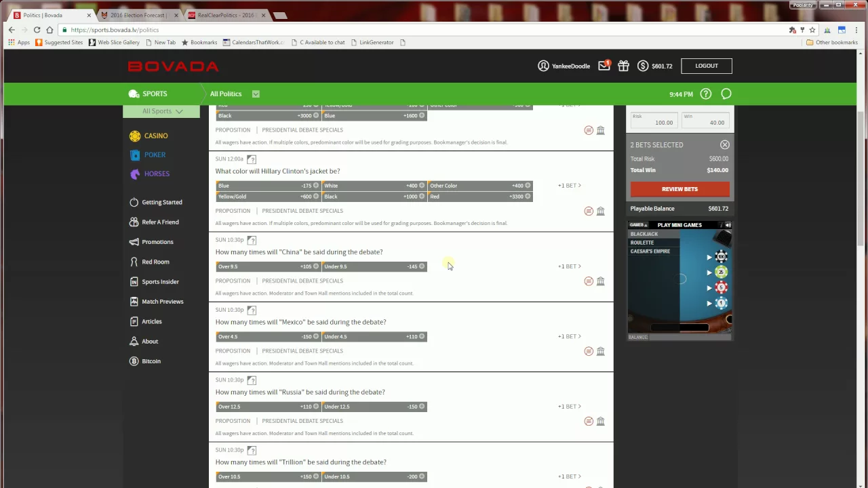Expand +1 BET on Clinton jacket row
Screen dimensions: 868x488
(x=570, y=185)
